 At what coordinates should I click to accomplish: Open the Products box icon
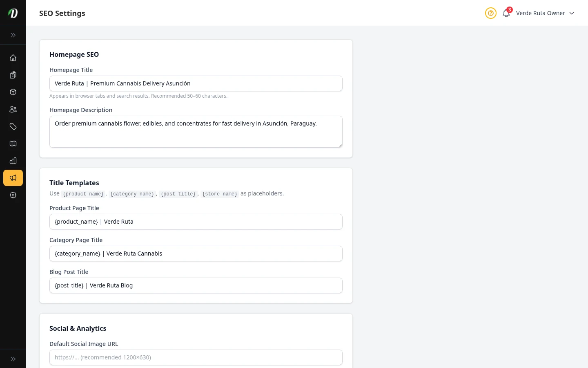point(13,92)
